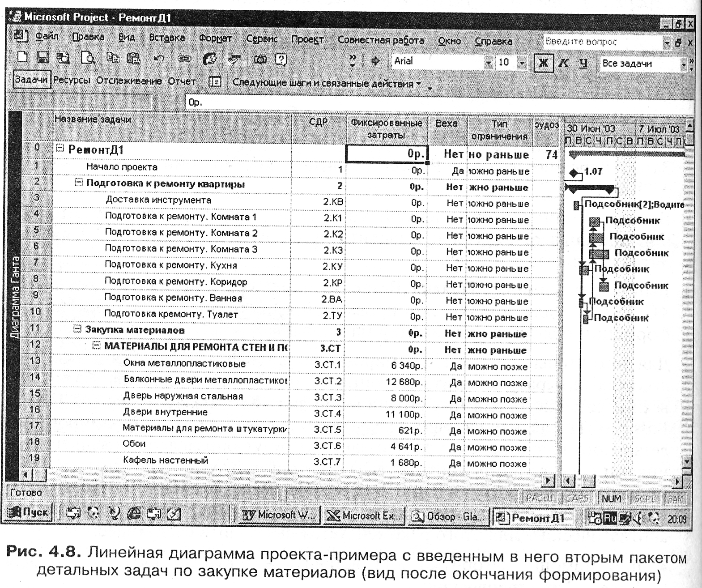The image size is (702, 588).
Task: Open Assign Resources faces icon
Action: (210, 59)
